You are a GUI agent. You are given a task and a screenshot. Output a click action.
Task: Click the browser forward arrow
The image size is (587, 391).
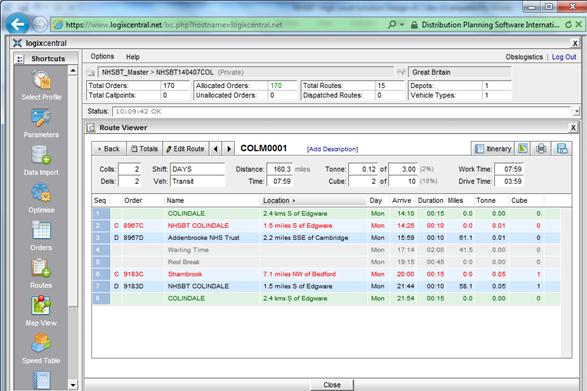(x=39, y=25)
